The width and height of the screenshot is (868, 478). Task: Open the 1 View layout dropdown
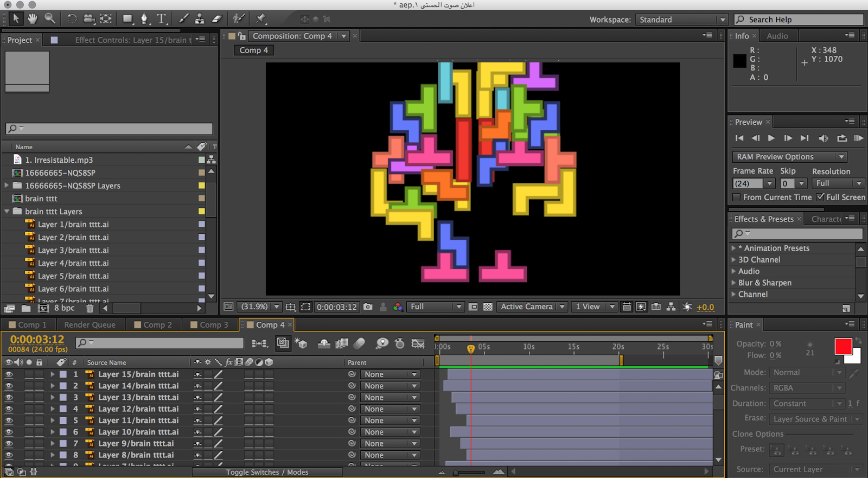[595, 307]
